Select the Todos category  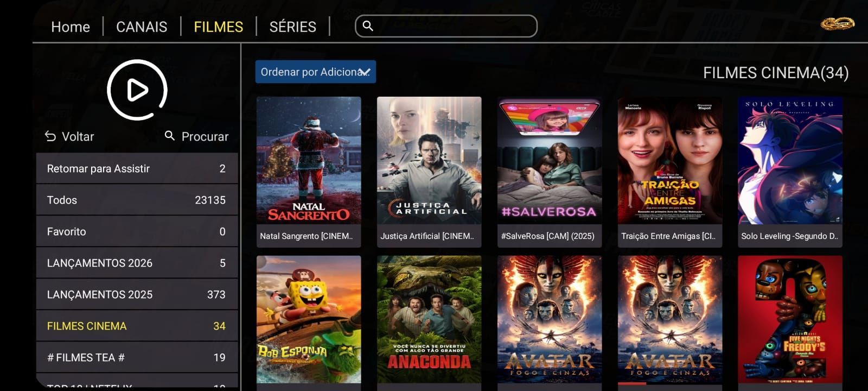click(x=137, y=200)
